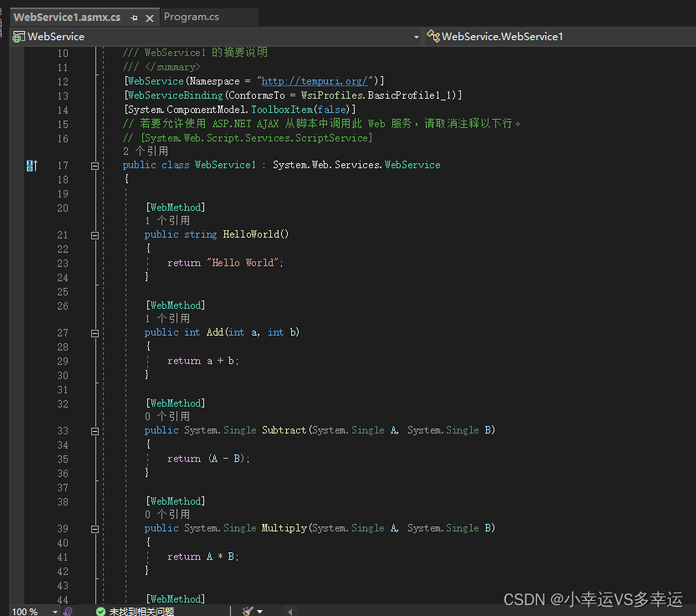Viewport: 696px width, 616px height.
Task: Click the '0 个引用' CodeLens above Multiply
Action: click(x=167, y=514)
